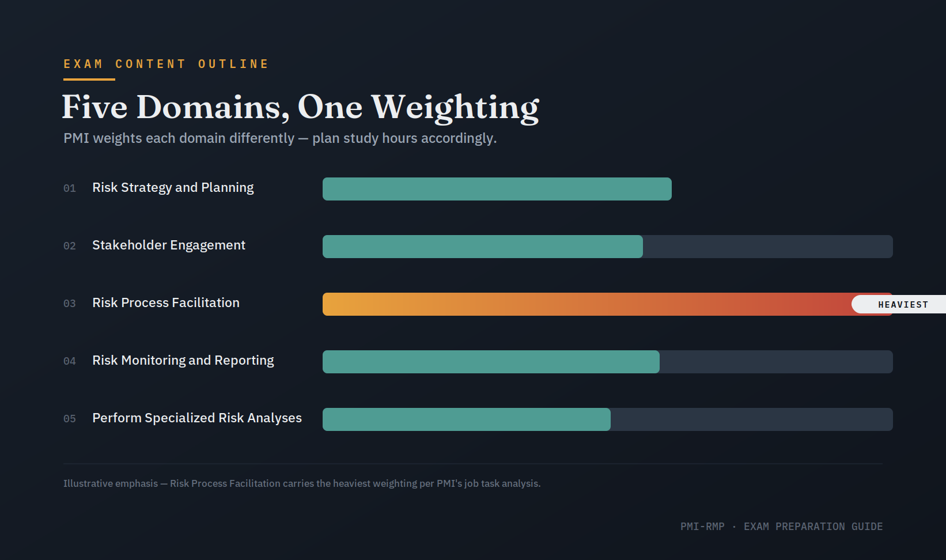Click the Risk Monitoring and Reporting bar fill
This screenshot has width=946, height=560.
click(x=491, y=362)
